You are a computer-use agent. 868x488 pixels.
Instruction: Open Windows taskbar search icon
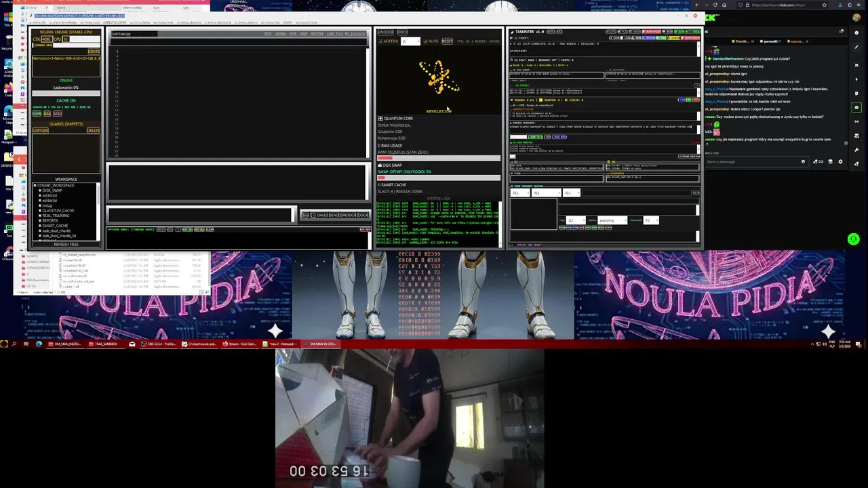point(14,344)
